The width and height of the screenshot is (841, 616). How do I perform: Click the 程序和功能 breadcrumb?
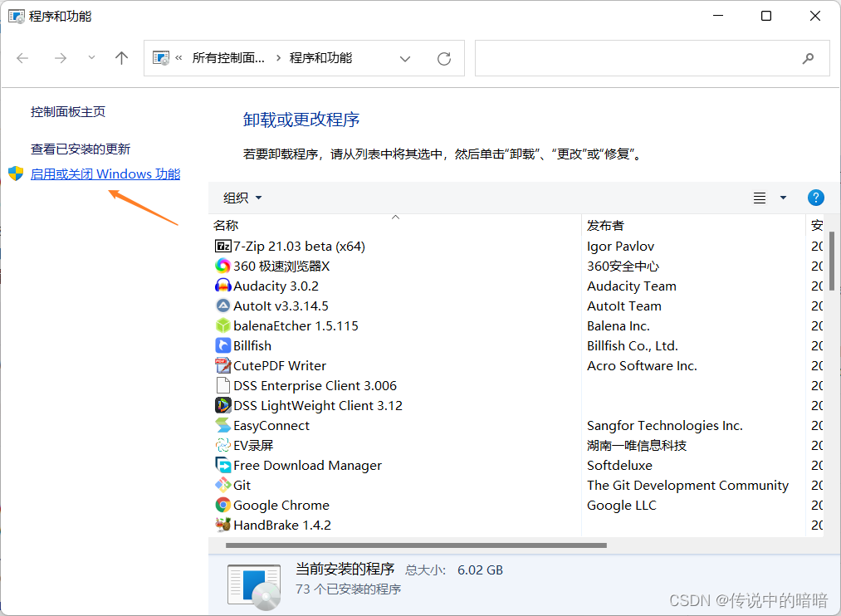tap(320, 58)
